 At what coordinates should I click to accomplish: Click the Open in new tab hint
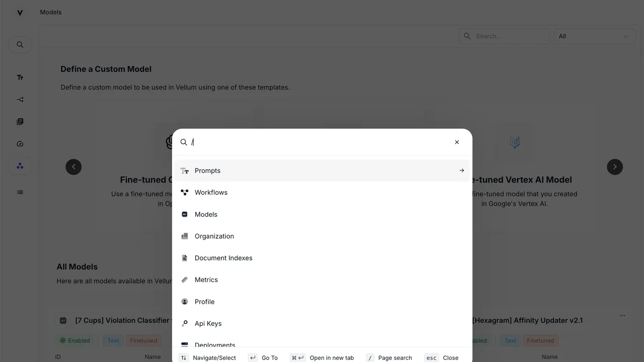pyautogui.click(x=322, y=358)
